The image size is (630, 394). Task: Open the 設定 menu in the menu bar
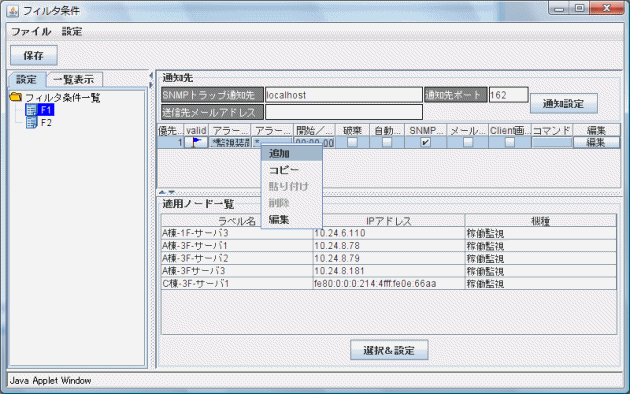coord(72,32)
